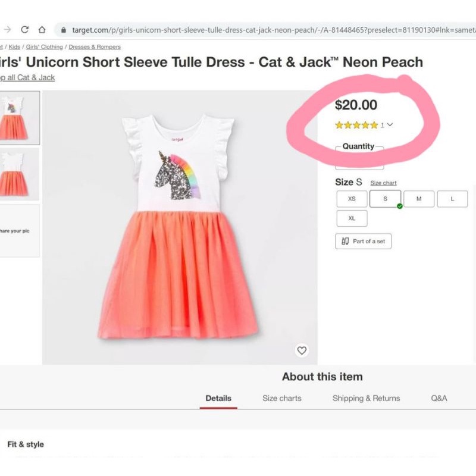The width and height of the screenshot is (476, 476).
Task: Click the padlock site security icon
Action: pos(64,30)
